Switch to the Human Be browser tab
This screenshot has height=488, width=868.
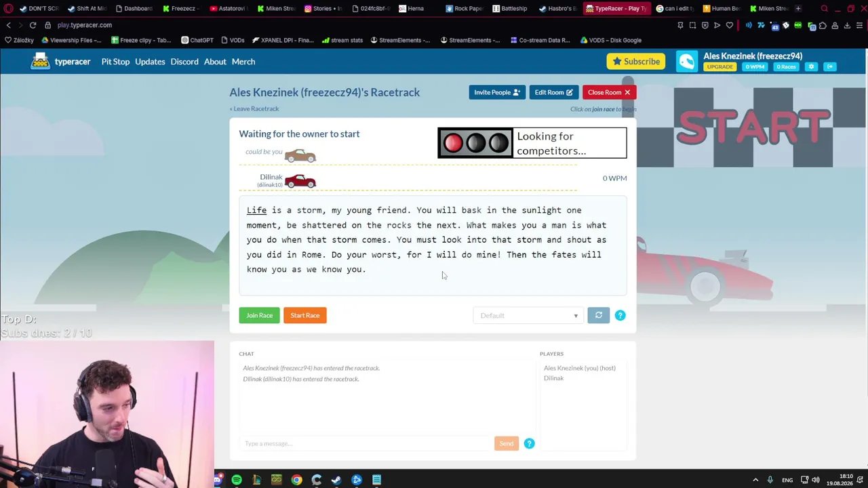(x=721, y=9)
